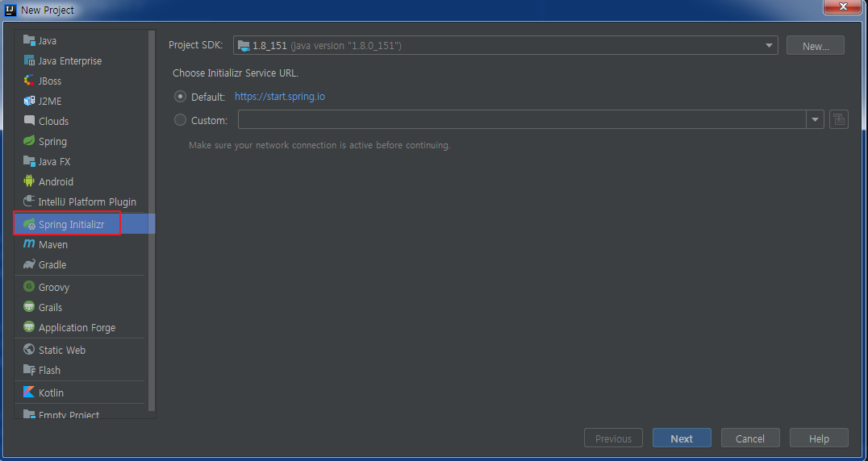Pick the Groovy green circle icon
The width and height of the screenshot is (868, 461).
(29, 287)
